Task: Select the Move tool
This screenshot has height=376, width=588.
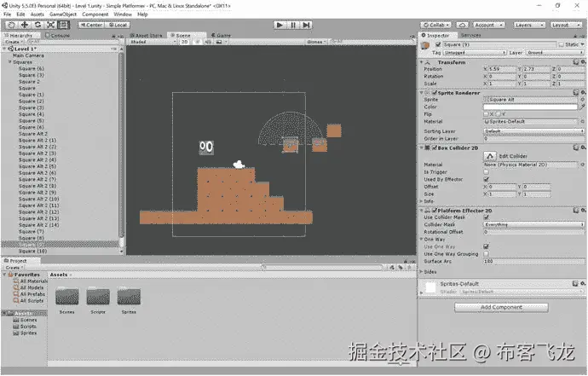Action: coord(25,25)
